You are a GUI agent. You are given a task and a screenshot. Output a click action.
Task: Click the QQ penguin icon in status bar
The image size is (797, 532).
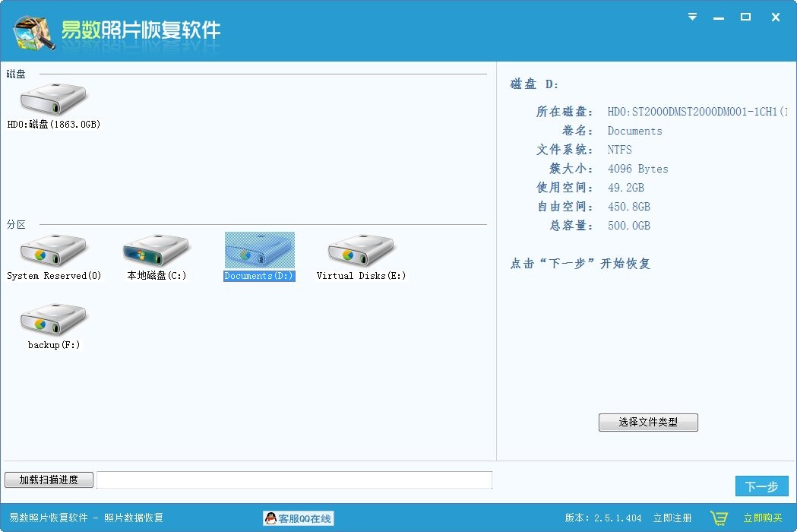pyautogui.click(x=272, y=518)
